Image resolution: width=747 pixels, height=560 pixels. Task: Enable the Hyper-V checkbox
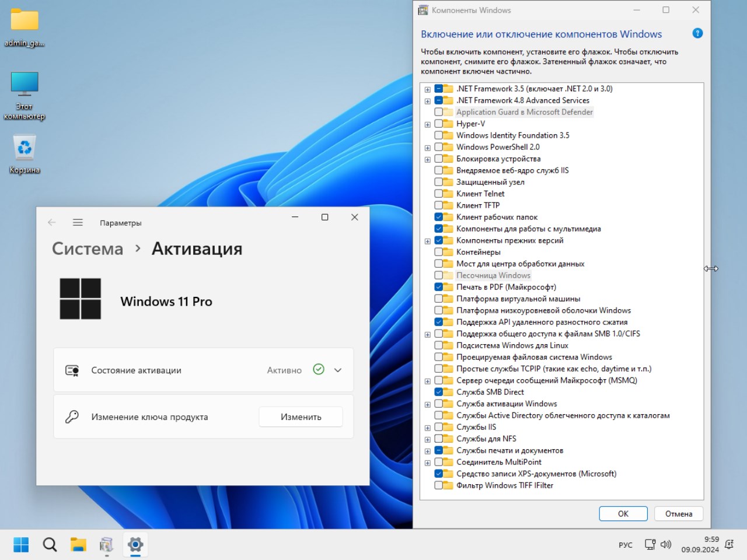coord(439,124)
